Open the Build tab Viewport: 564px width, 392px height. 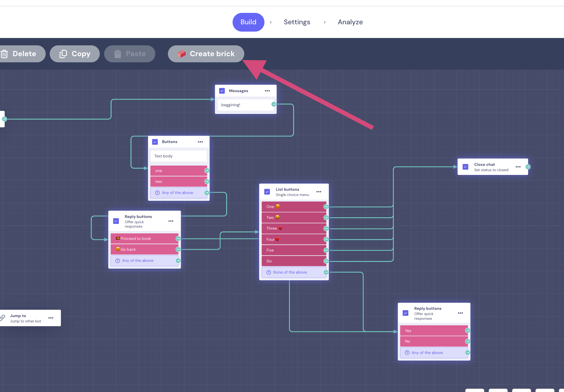pos(248,22)
